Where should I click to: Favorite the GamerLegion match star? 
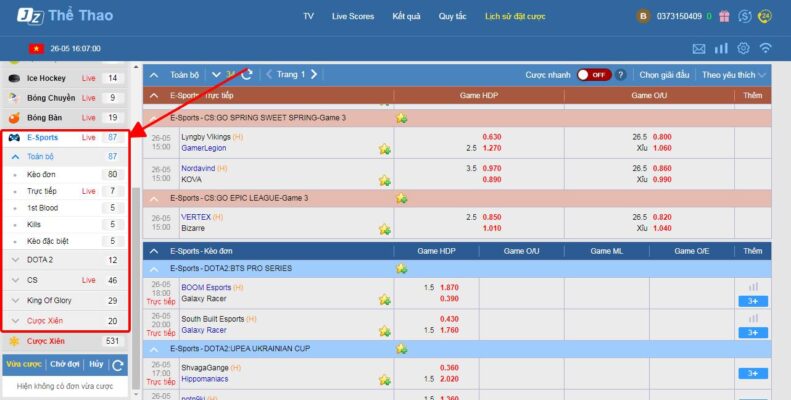(385, 149)
